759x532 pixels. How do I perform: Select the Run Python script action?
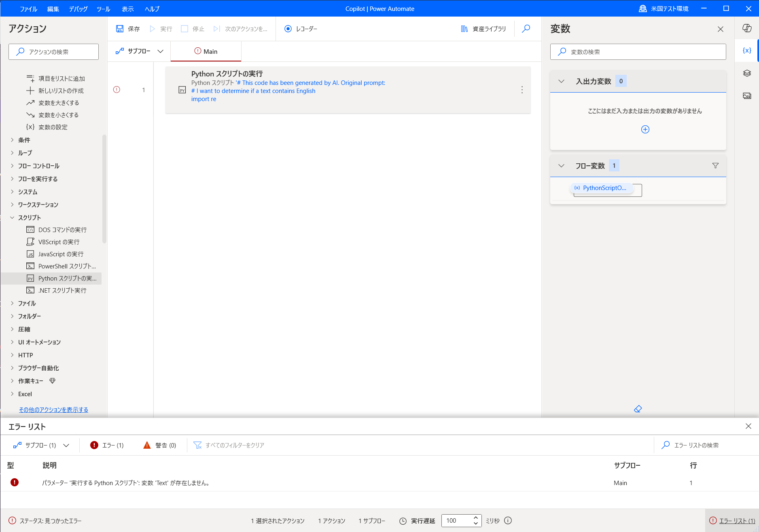coord(61,278)
